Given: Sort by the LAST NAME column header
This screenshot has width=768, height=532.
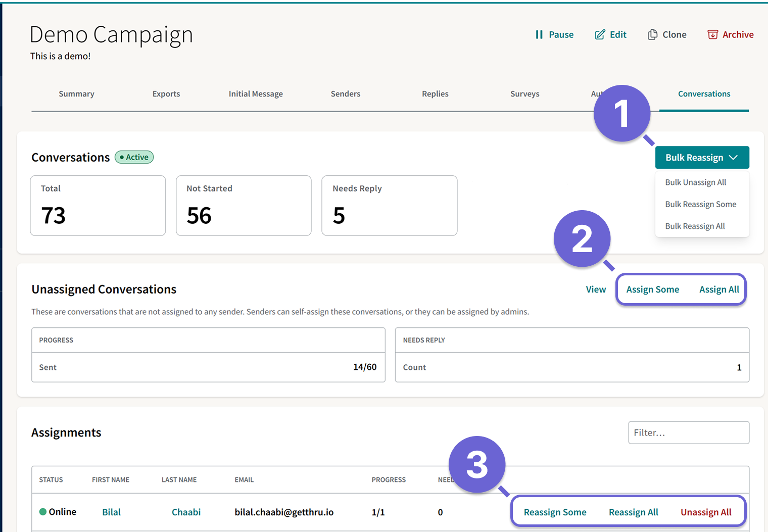Looking at the screenshot, I should point(179,480).
